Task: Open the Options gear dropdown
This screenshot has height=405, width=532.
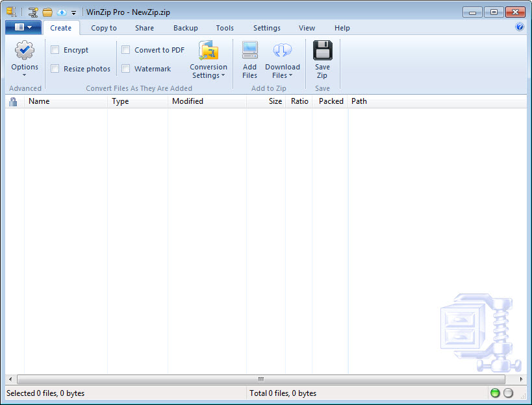Action: click(x=25, y=59)
